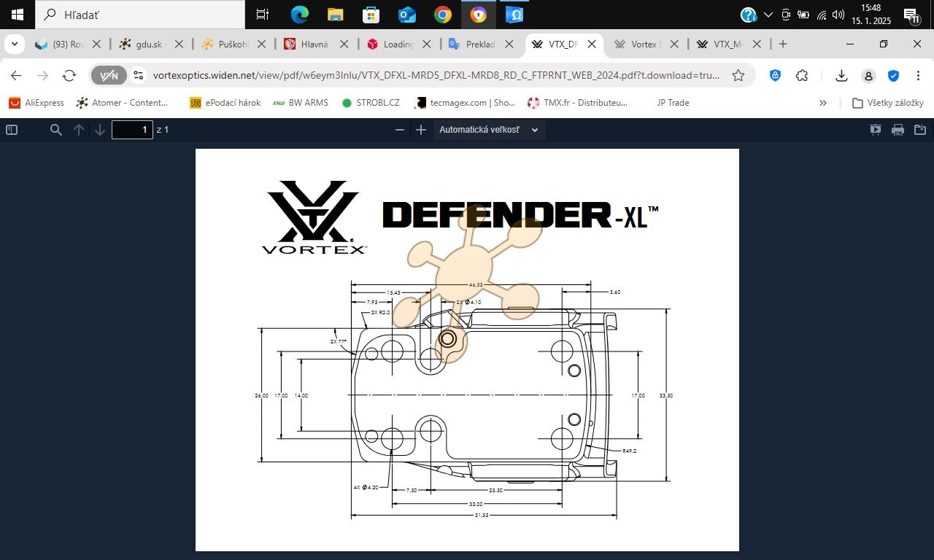This screenshot has height=560, width=934.
Task: Go to the previous PDF page
Action: tap(79, 130)
